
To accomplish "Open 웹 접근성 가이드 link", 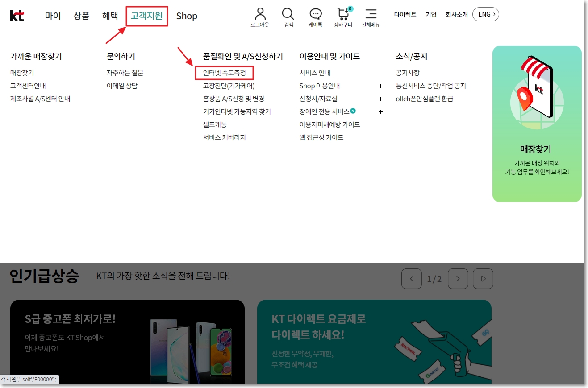I will point(321,137).
